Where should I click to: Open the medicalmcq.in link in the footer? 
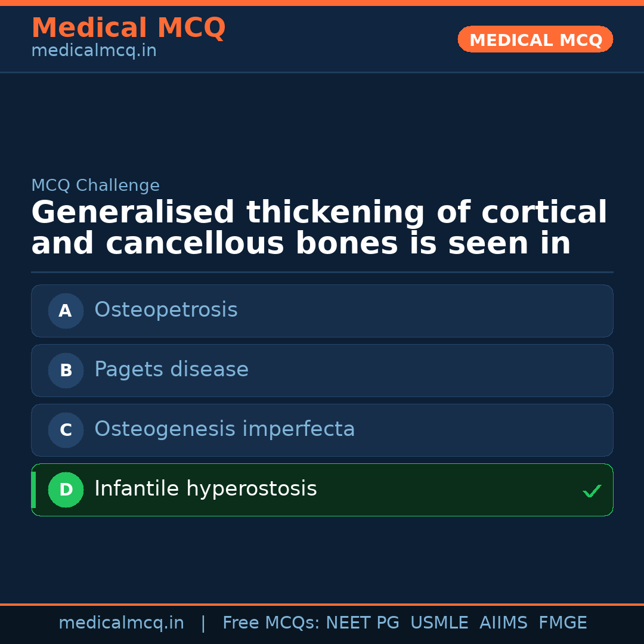coord(121,623)
